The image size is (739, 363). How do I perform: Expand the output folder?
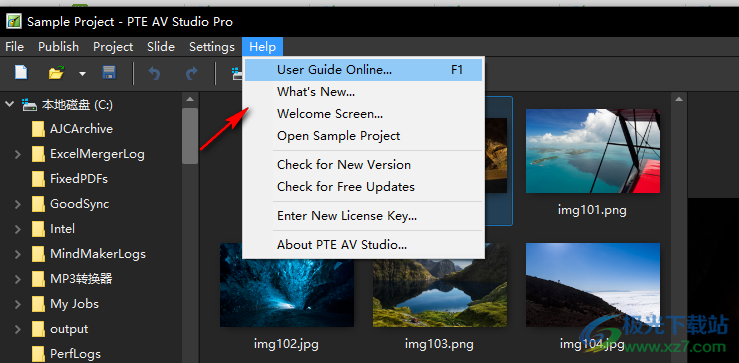coord(18,329)
